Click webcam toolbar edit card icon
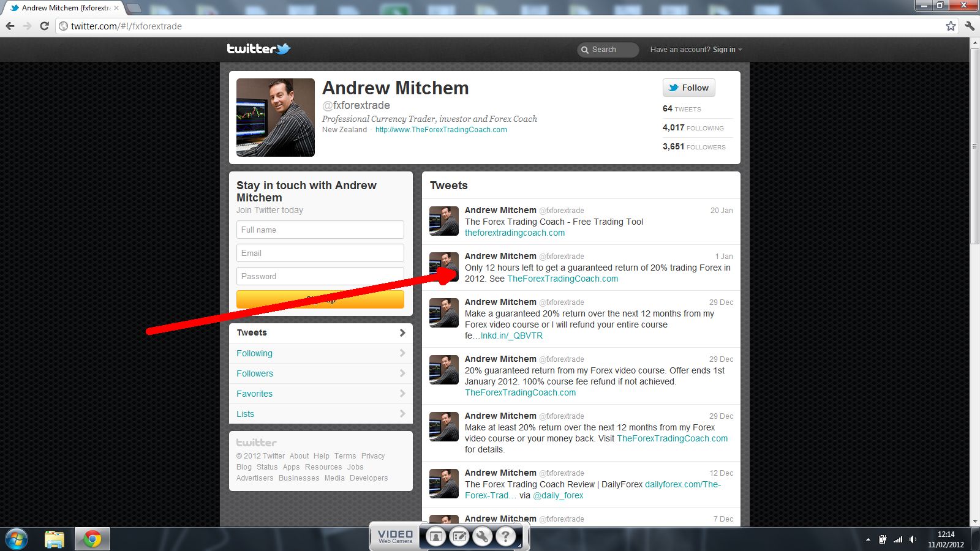The width and height of the screenshot is (980, 551). tap(459, 537)
